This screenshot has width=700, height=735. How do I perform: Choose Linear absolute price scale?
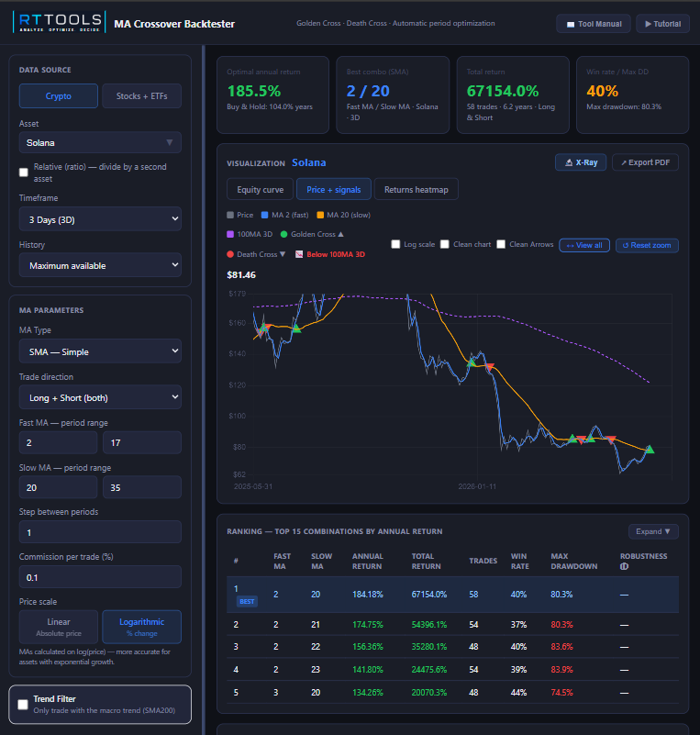59,627
